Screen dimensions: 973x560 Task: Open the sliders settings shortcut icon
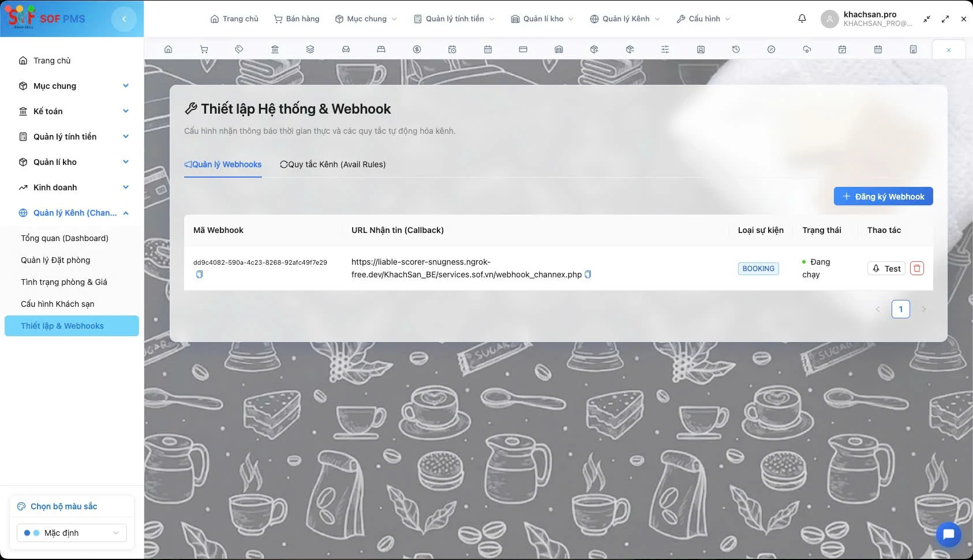click(x=665, y=50)
